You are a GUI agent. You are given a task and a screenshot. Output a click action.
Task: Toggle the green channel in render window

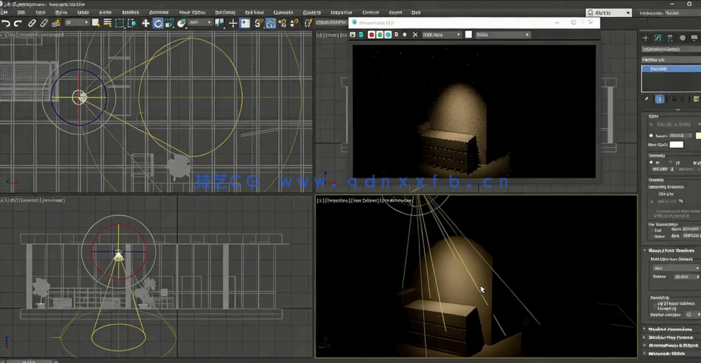(x=380, y=34)
